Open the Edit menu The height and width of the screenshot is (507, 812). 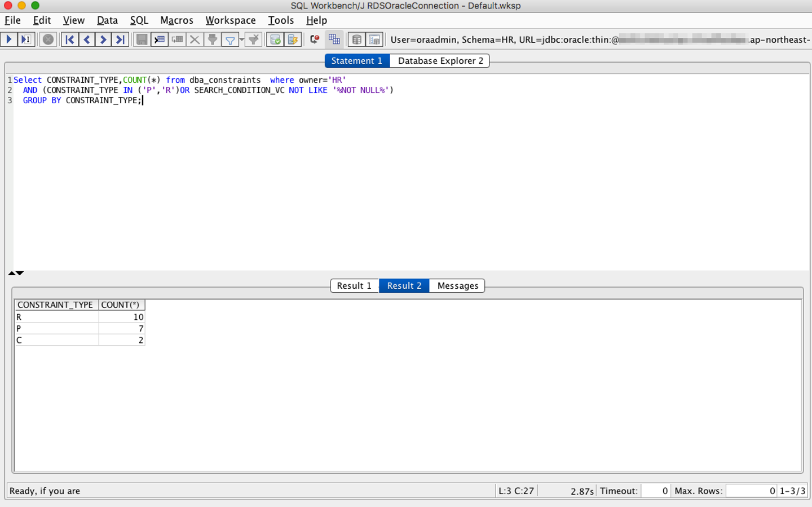click(42, 20)
